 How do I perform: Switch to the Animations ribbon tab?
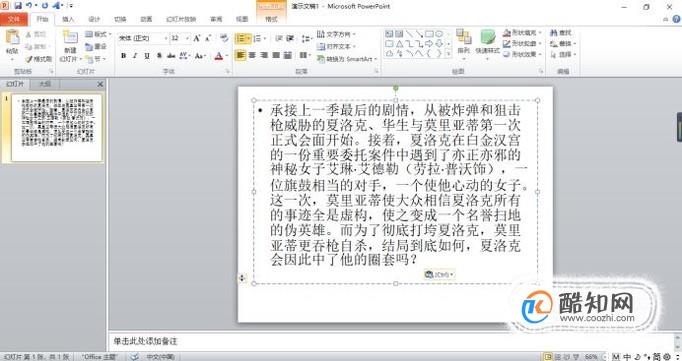click(x=146, y=19)
